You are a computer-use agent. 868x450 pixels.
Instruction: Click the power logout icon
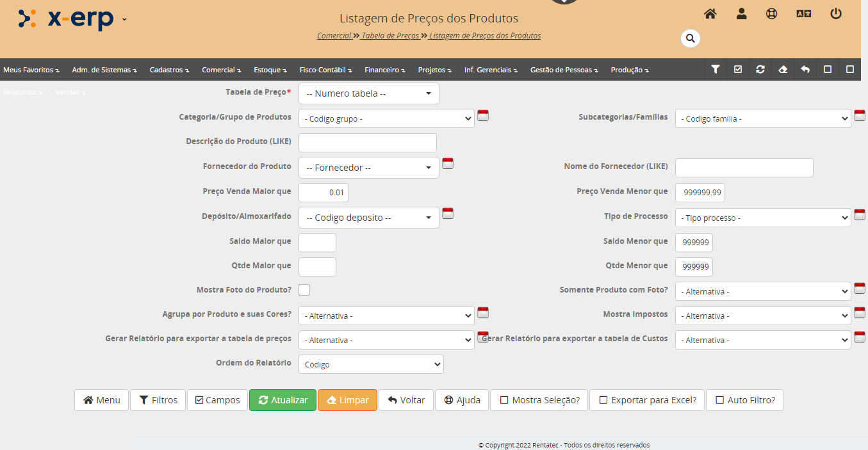(x=835, y=13)
